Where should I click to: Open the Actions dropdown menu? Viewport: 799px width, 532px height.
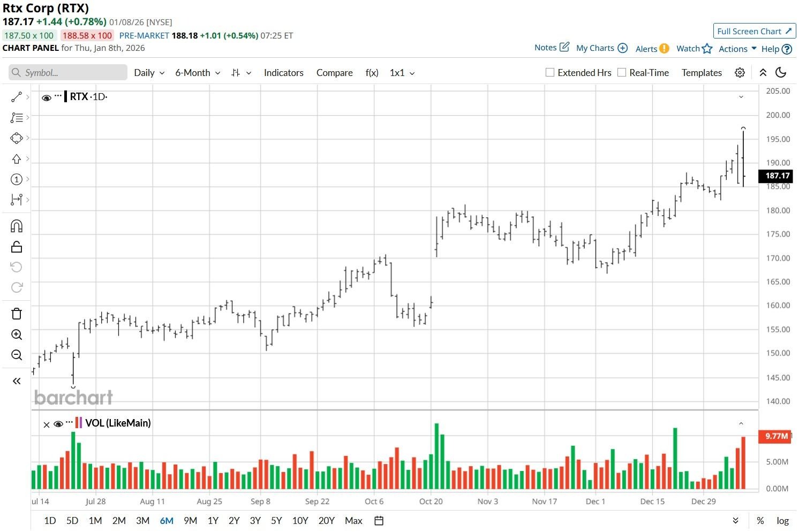click(x=737, y=49)
